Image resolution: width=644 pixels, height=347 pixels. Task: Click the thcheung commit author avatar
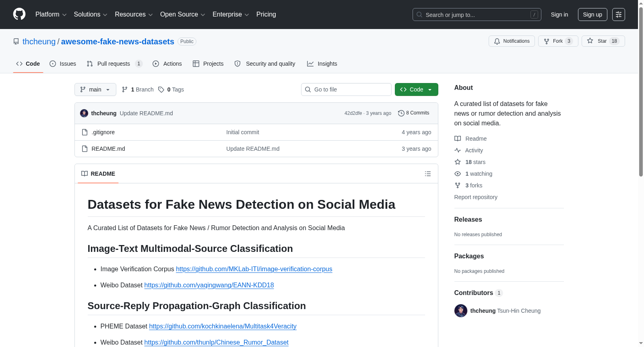coord(84,113)
